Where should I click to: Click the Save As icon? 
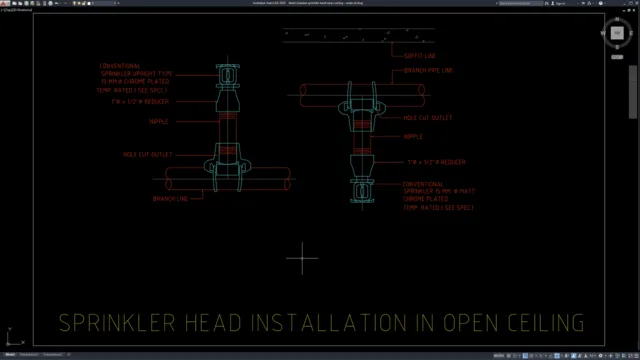click(32, 3)
